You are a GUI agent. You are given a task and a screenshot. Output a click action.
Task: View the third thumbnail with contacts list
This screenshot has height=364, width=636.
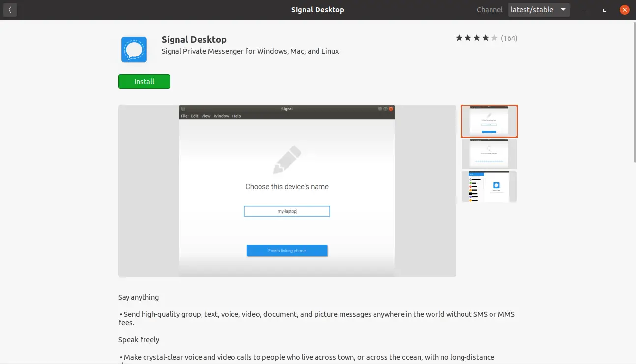[x=489, y=187]
